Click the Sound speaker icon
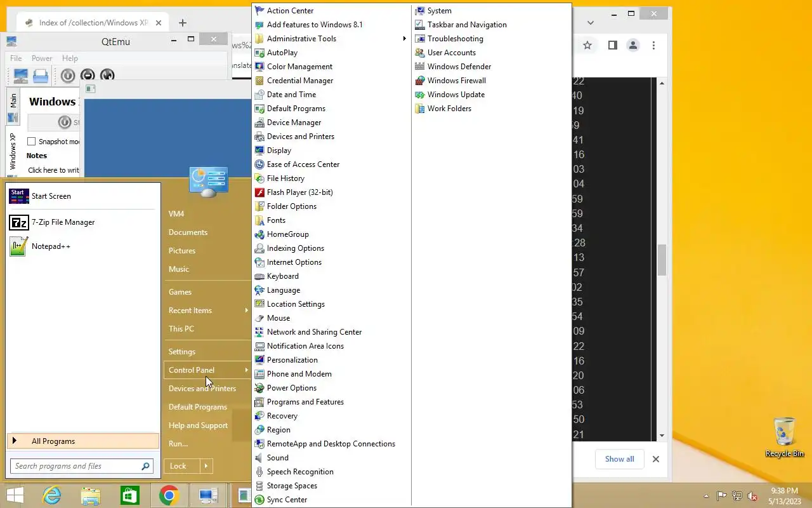Image resolution: width=812 pixels, height=508 pixels. 259,458
